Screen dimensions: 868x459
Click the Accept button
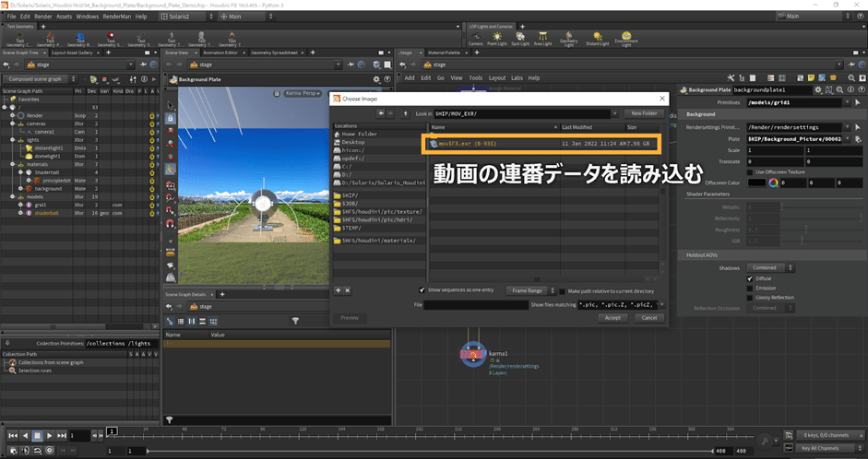[x=612, y=317]
